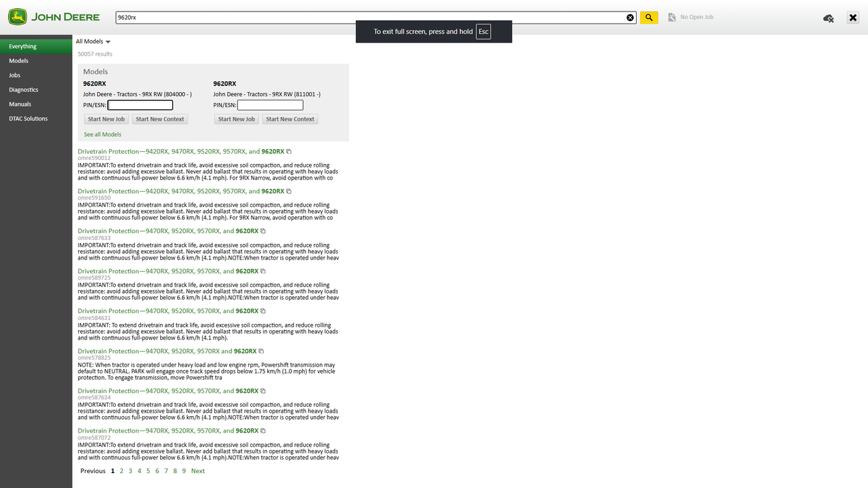Image resolution: width=868 pixels, height=488 pixels.
Task: Open the DTAC Solutions section
Action: point(28,118)
